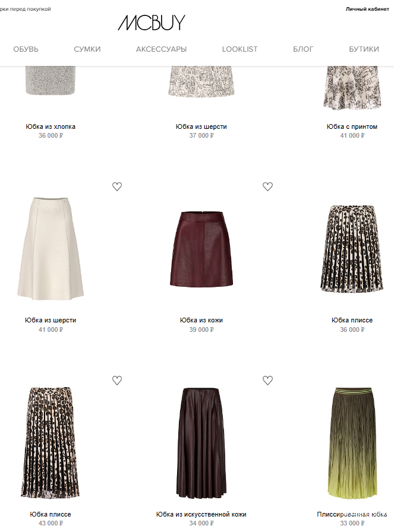Click heart icon above leopard pleated midi skirt
394x532 pixels.
pyautogui.click(x=117, y=381)
